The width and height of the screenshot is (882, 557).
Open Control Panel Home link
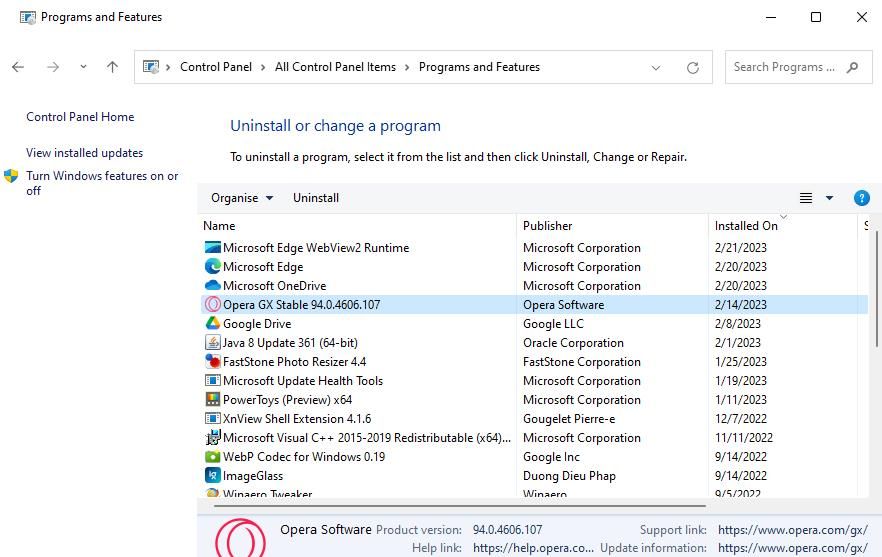click(x=80, y=117)
